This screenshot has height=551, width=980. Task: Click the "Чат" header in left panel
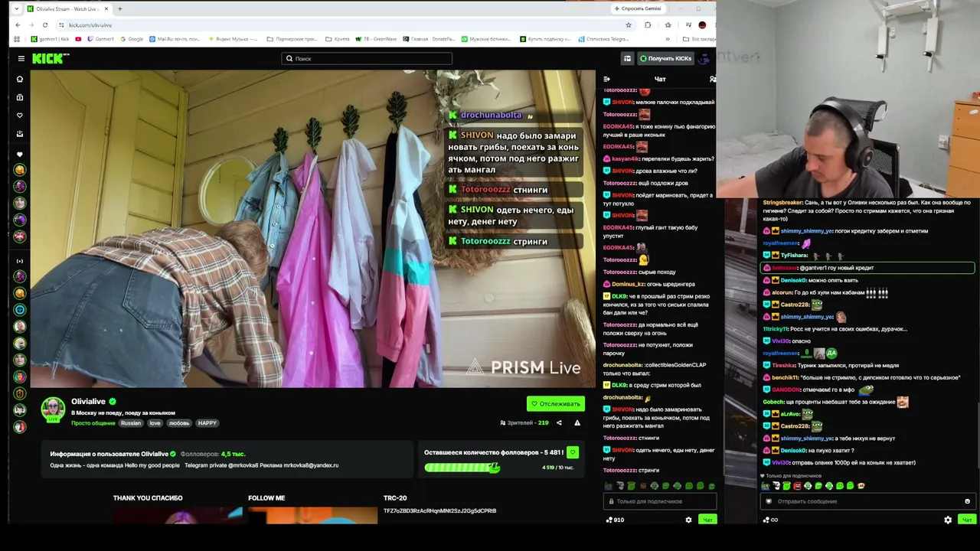[660, 79]
